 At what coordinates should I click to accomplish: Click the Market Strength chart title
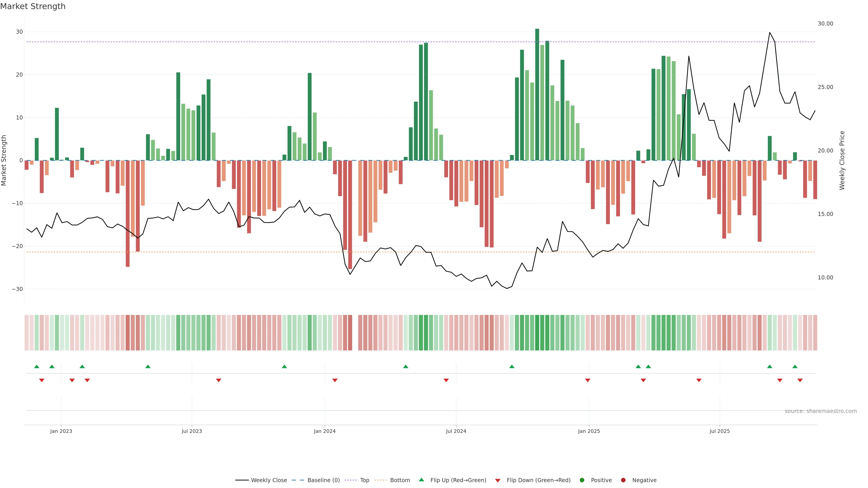tap(33, 6)
